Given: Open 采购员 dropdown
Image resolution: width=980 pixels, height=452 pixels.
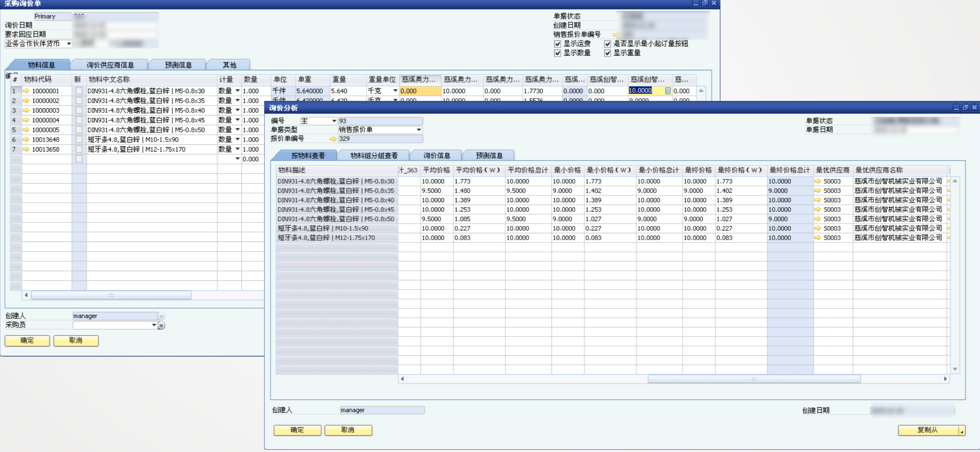Looking at the screenshot, I should tap(154, 325).
